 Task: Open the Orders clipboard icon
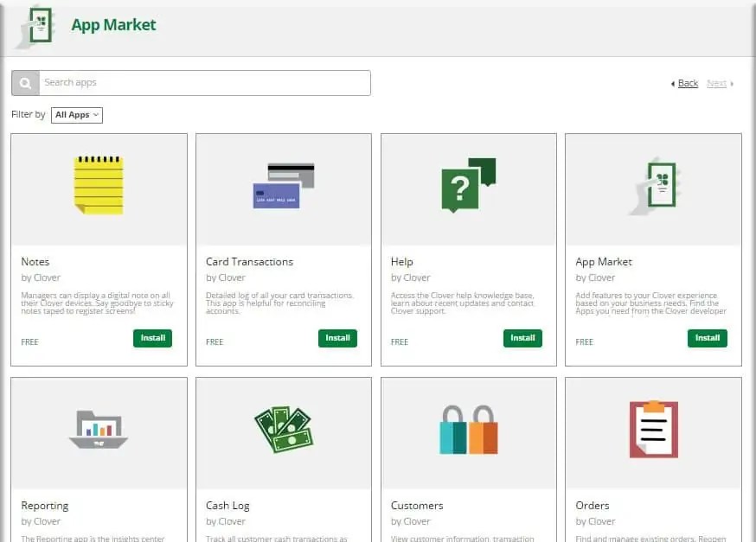coord(652,429)
